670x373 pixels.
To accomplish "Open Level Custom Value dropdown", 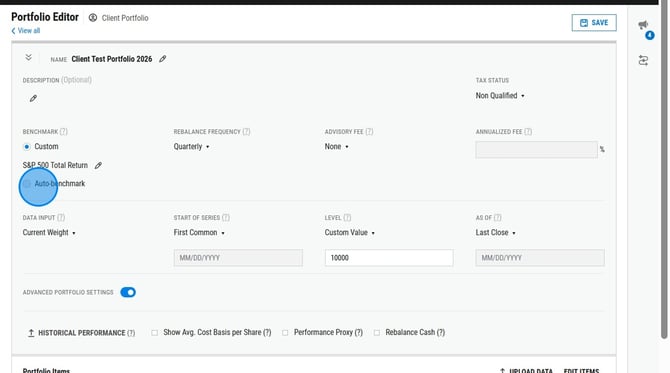I will click(x=350, y=232).
